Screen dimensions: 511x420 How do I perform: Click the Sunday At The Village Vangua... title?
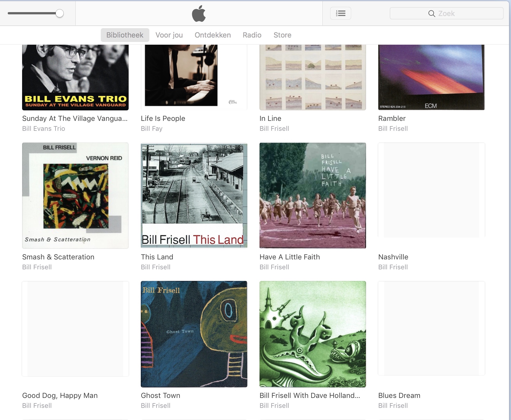[x=75, y=118]
